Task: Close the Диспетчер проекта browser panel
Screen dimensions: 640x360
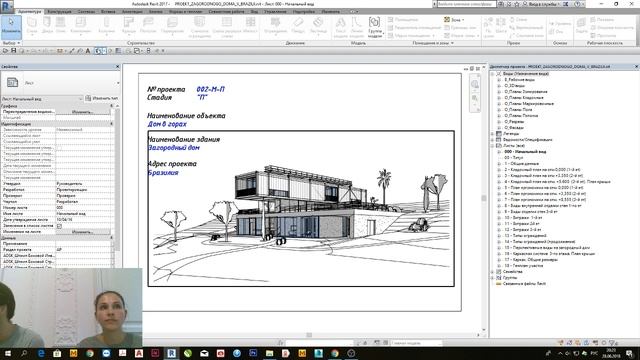Action: tap(636, 67)
